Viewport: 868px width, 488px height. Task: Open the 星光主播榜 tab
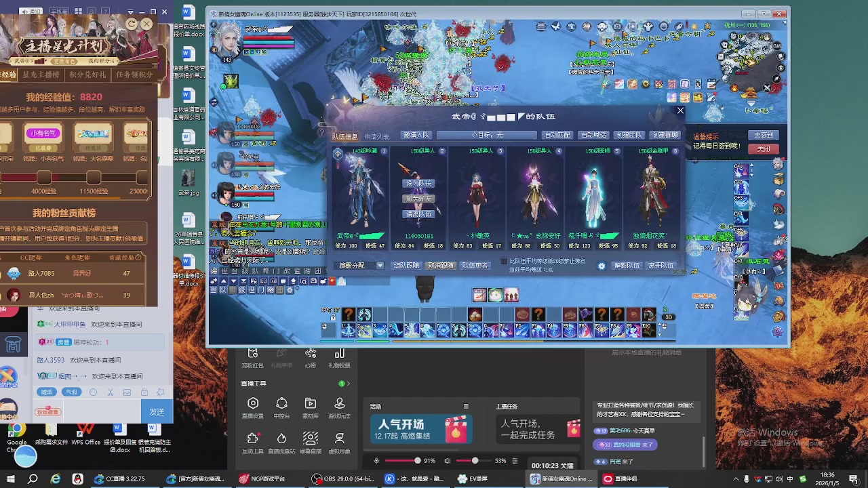pos(41,75)
